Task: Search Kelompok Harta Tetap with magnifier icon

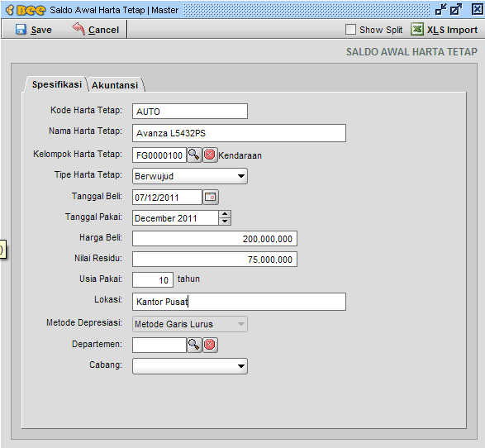Action: click(194, 155)
